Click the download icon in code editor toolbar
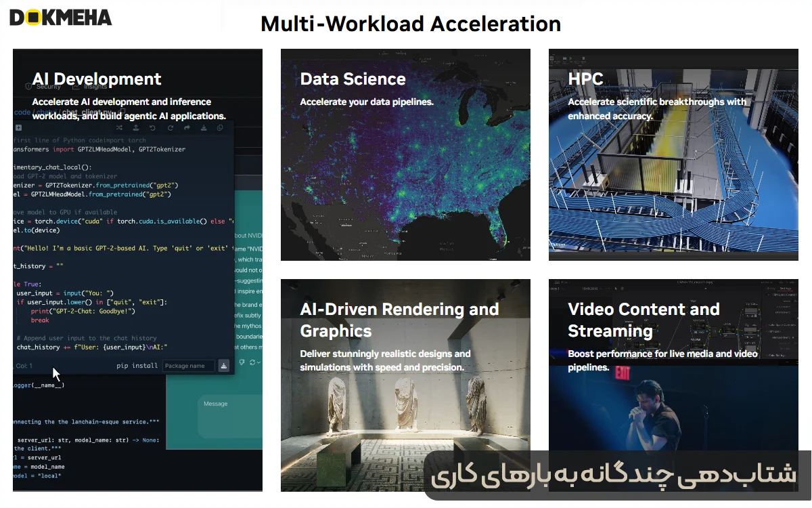The height and width of the screenshot is (508, 812). click(x=204, y=127)
